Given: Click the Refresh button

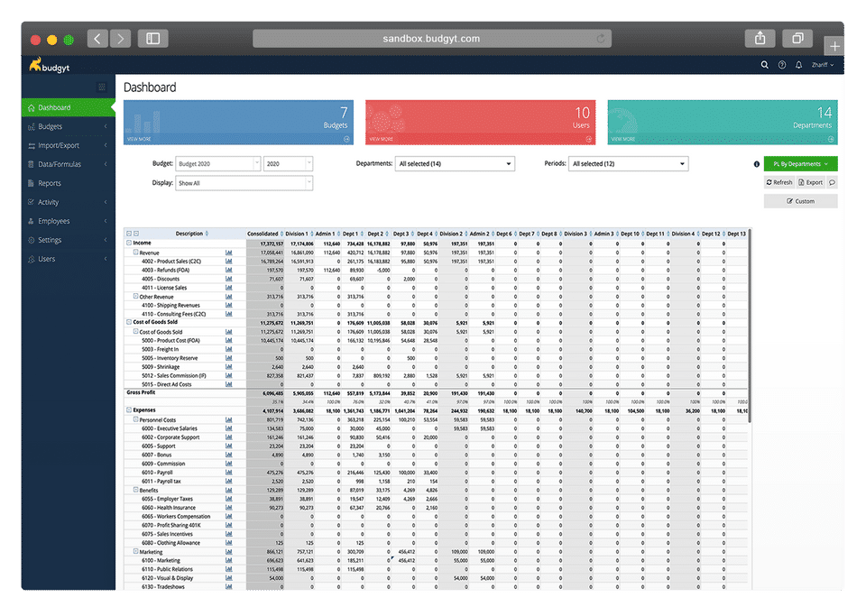Looking at the screenshot, I should point(779,183).
